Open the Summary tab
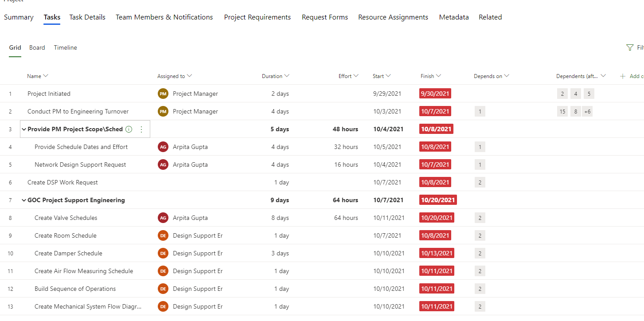Viewport: 644px width, 321px height. (19, 17)
